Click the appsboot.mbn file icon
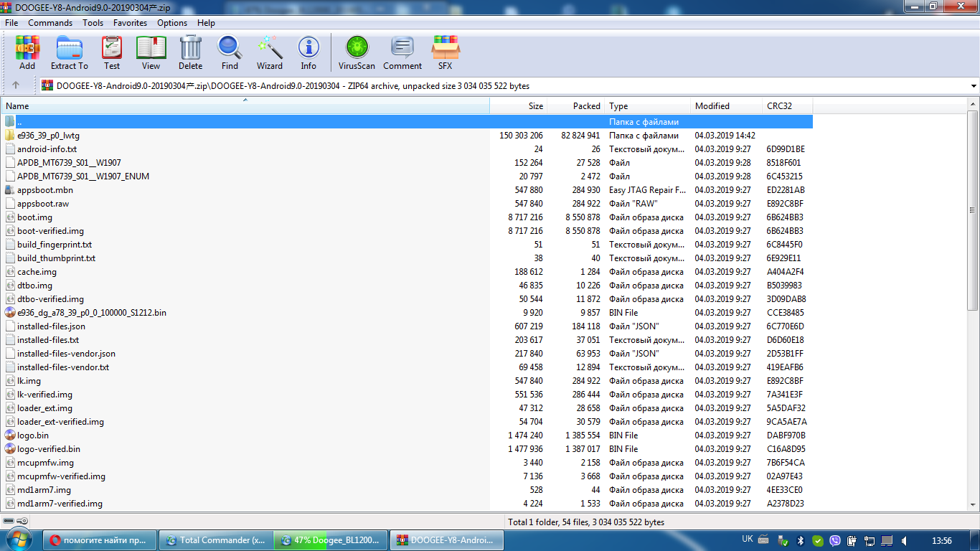 [10, 190]
